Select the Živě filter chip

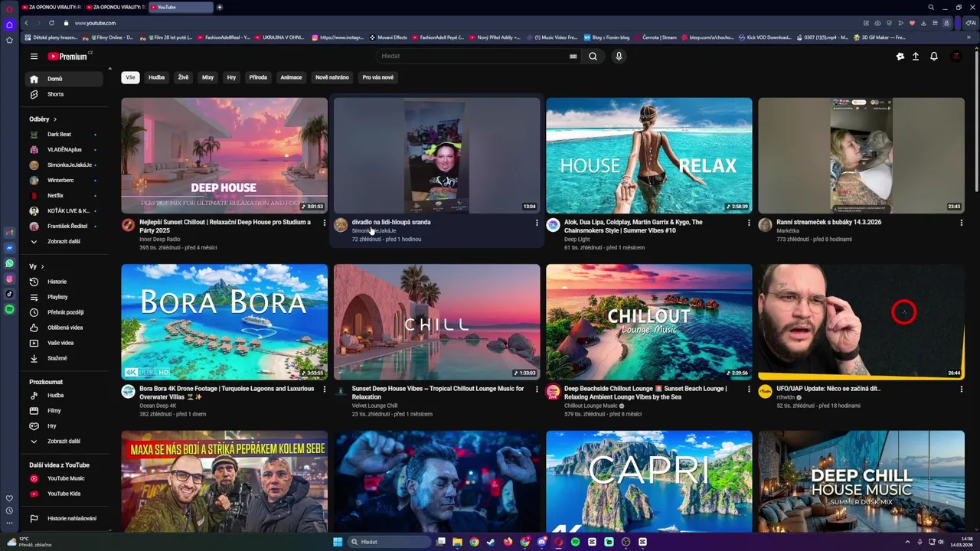click(x=183, y=77)
